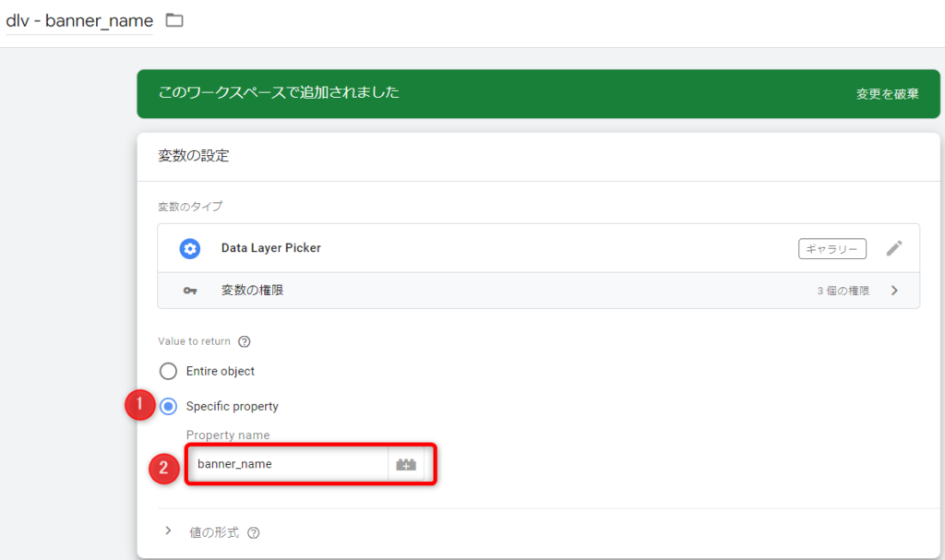Open the ギャラリー gallery button
The image size is (945, 560).
point(832,249)
